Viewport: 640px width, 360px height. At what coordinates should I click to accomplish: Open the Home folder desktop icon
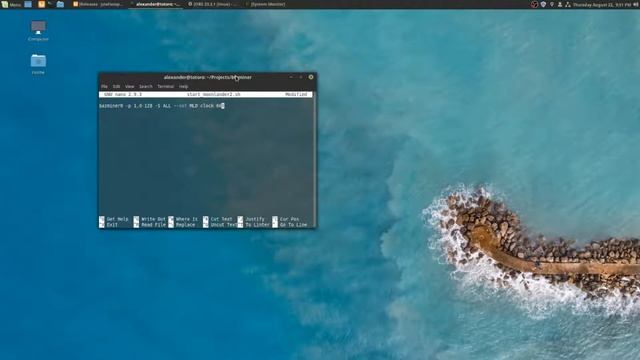coord(38,64)
